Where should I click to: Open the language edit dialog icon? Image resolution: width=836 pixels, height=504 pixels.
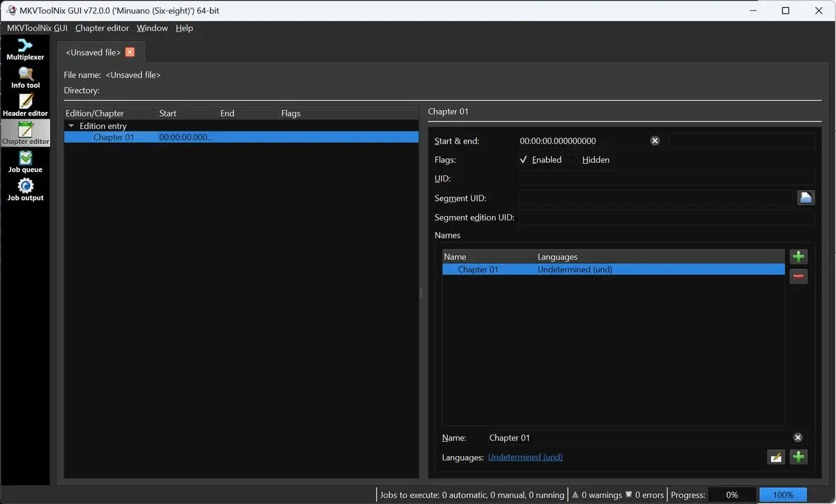pos(776,457)
